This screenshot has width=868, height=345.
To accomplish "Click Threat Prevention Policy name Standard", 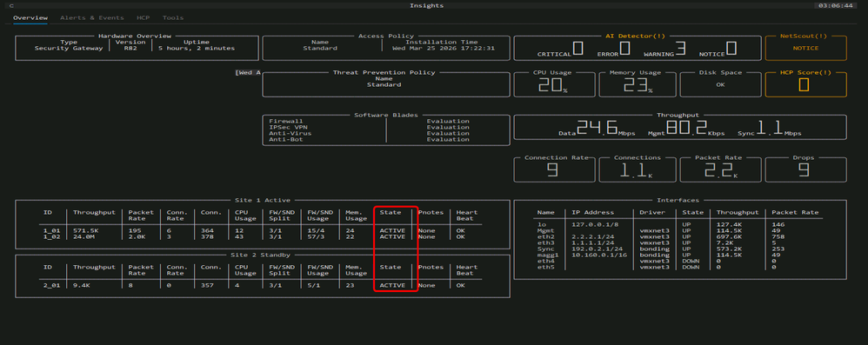I will pos(384,84).
